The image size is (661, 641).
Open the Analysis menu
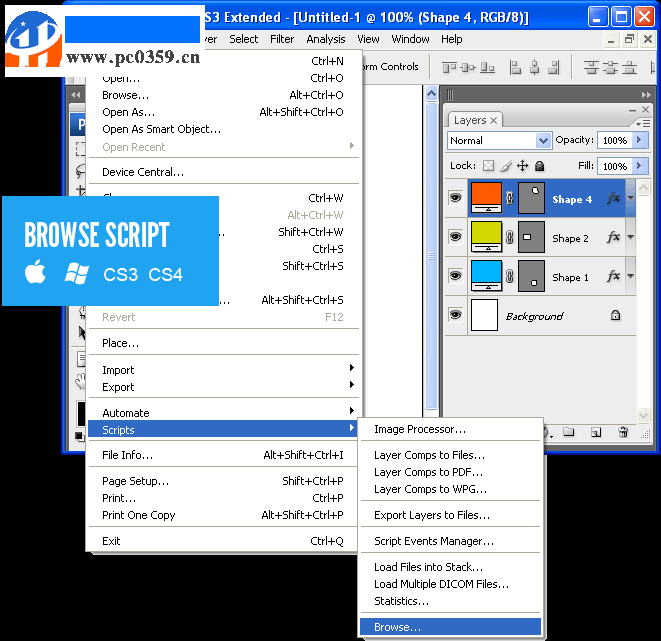[x=325, y=39]
